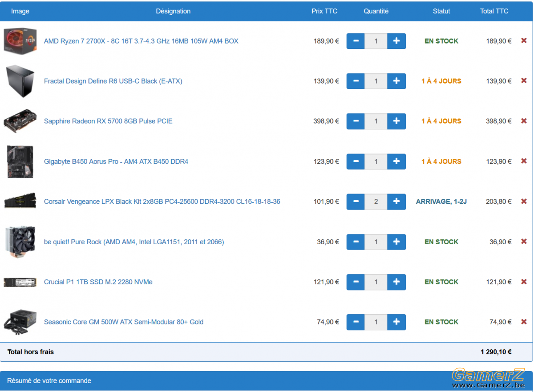
Task: Click the 'Image' column header
Action: (20, 11)
